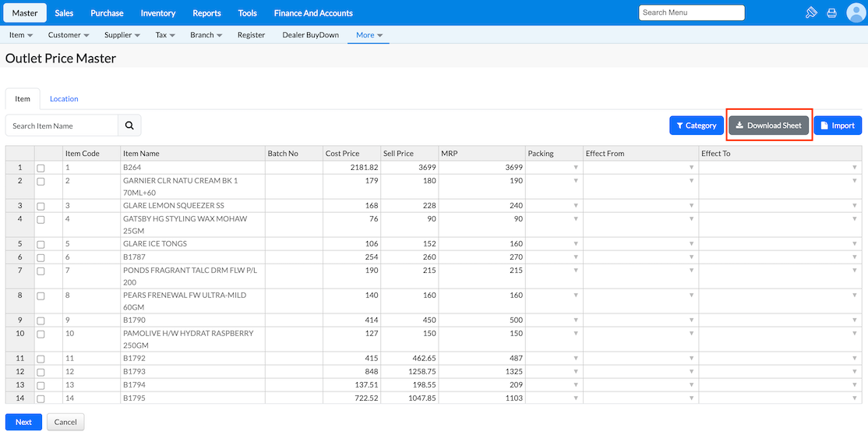This screenshot has height=432, width=868.
Task: Open the More dropdown in submenu
Action: pyautogui.click(x=369, y=35)
